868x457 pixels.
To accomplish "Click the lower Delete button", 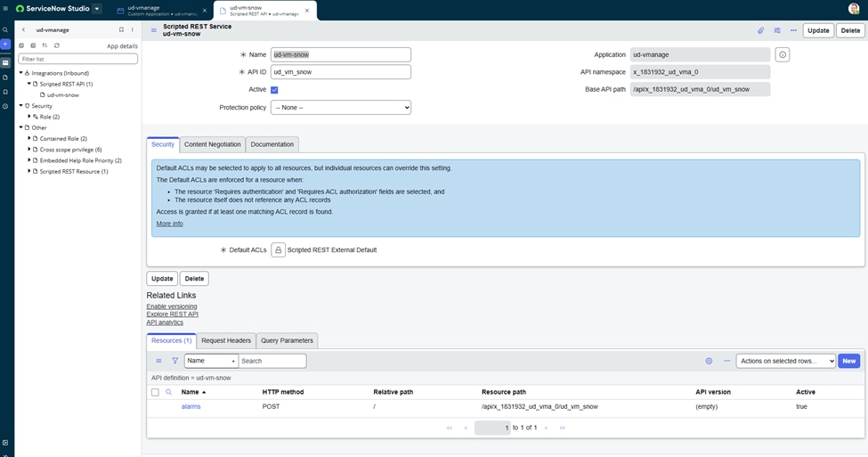I will tap(194, 279).
